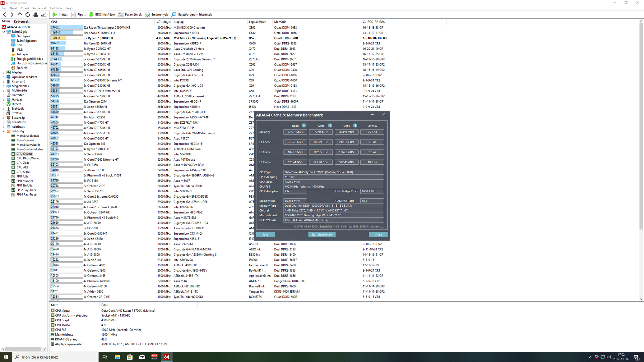Open BIOS frissítések download icon
The width and height of the screenshot is (644, 362).
pyautogui.click(x=91, y=15)
